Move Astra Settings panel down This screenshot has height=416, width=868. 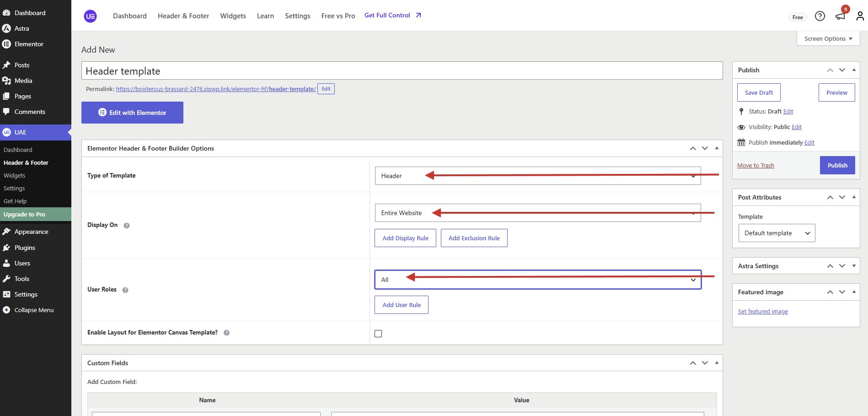842,266
